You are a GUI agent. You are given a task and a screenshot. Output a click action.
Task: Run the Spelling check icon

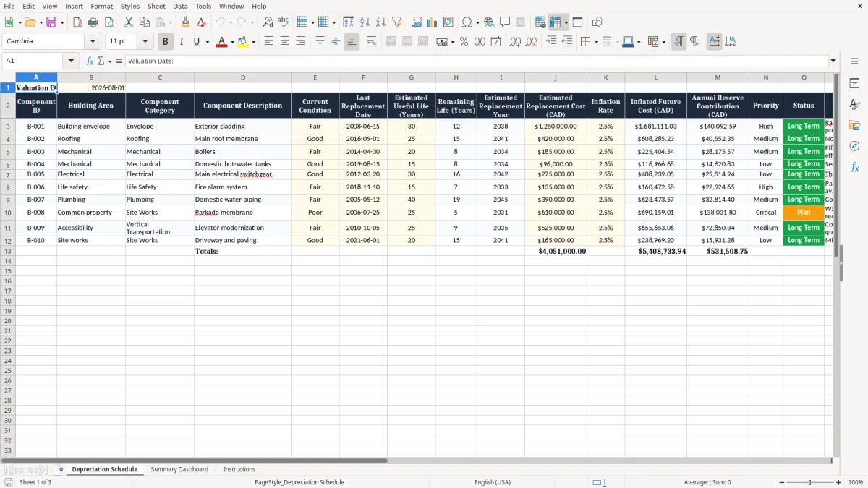pyautogui.click(x=284, y=22)
